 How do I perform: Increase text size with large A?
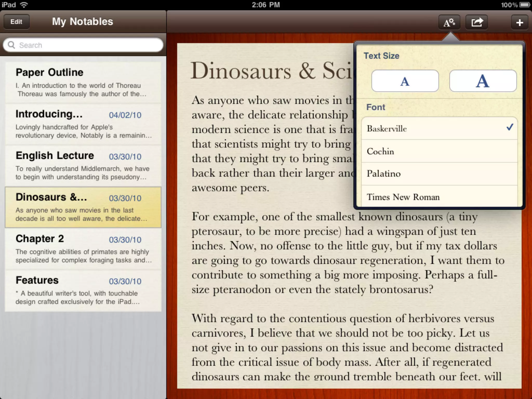483,81
